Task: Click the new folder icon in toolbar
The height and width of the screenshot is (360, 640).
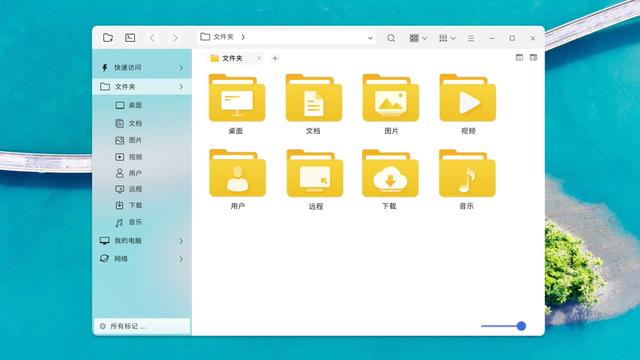Action: (108, 38)
